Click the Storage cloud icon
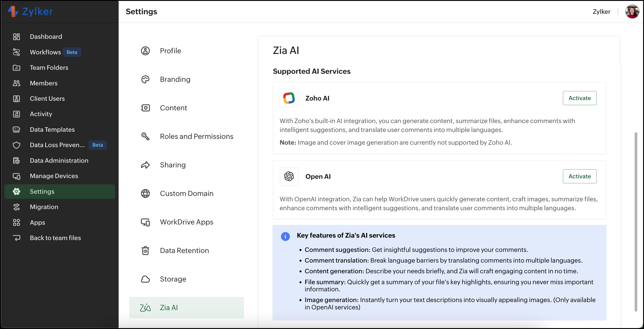This screenshot has height=329, width=644. pos(145,279)
